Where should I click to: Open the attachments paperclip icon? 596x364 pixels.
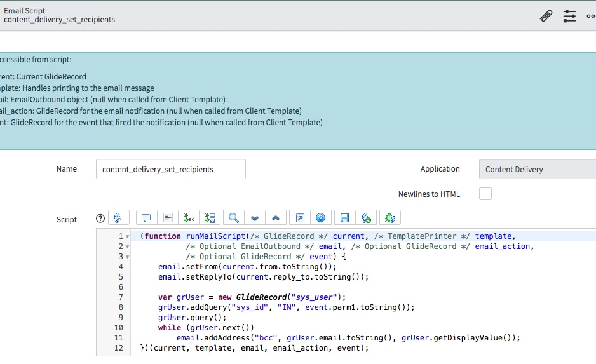pyautogui.click(x=546, y=16)
